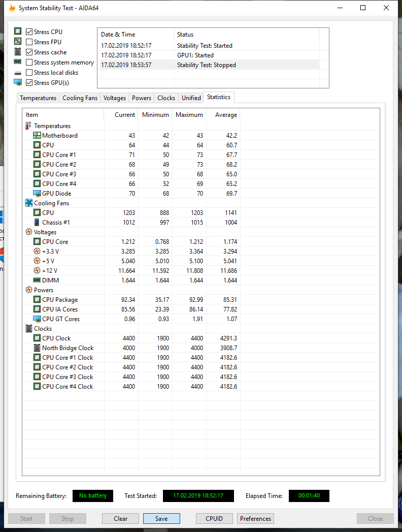
Task: Click the Chassis #1 tower icon
Action: [x=37, y=222]
